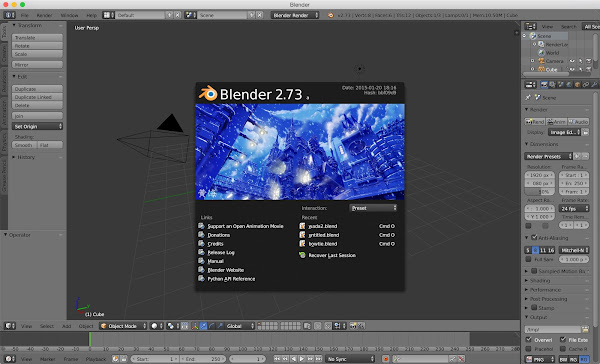Open the Set Origin dropdown
Screen dimensions: 600x364
click(x=37, y=126)
